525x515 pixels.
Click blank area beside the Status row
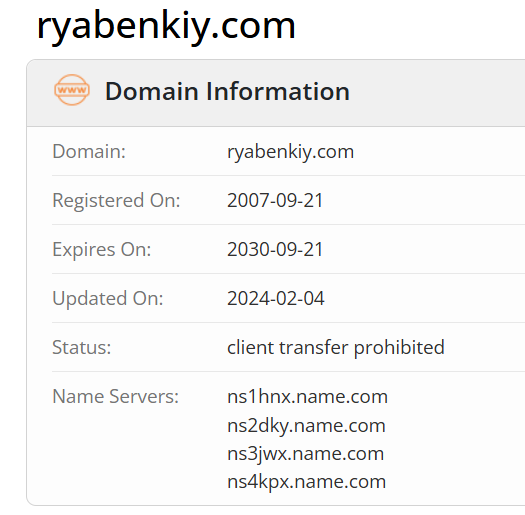tap(484, 347)
